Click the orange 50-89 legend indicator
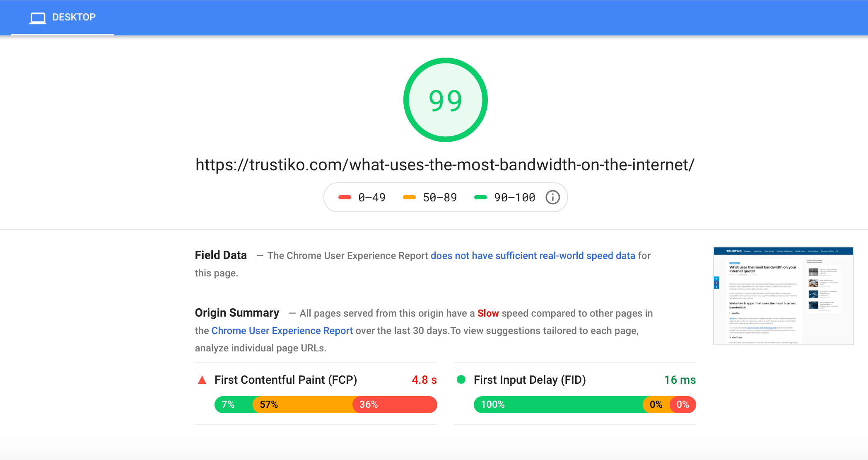This screenshot has width=868, height=460. pyautogui.click(x=408, y=197)
